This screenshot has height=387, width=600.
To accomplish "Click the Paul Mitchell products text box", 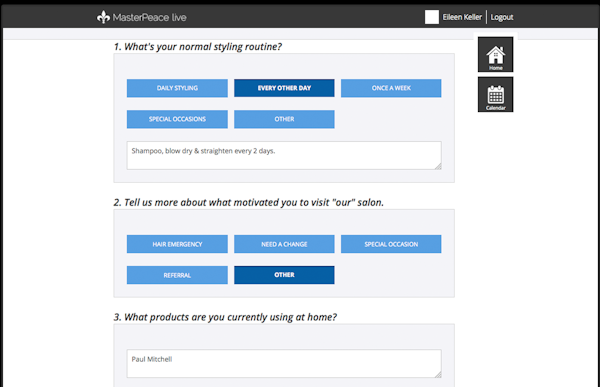I will [x=284, y=364].
